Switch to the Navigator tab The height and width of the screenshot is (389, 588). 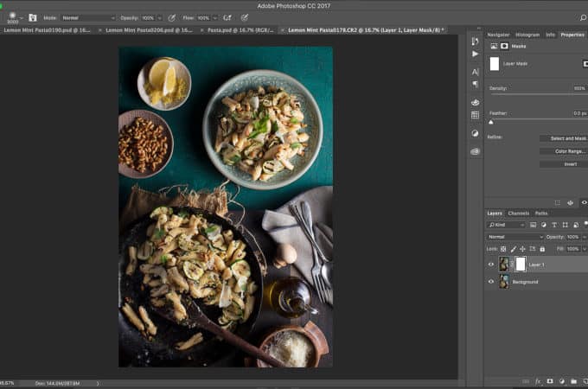coord(498,35)
